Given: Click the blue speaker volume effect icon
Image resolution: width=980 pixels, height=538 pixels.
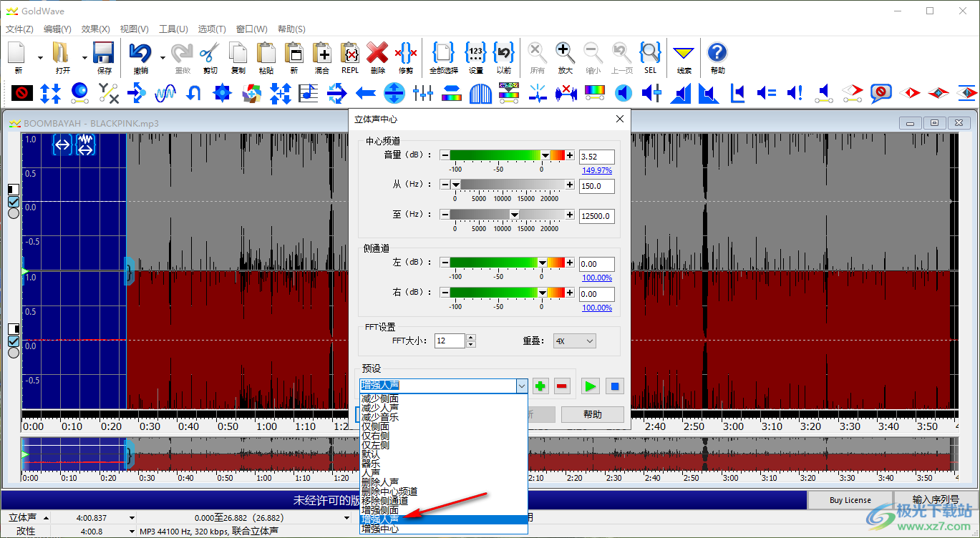Looking at the screenshot, I should [x=624, y=92].
